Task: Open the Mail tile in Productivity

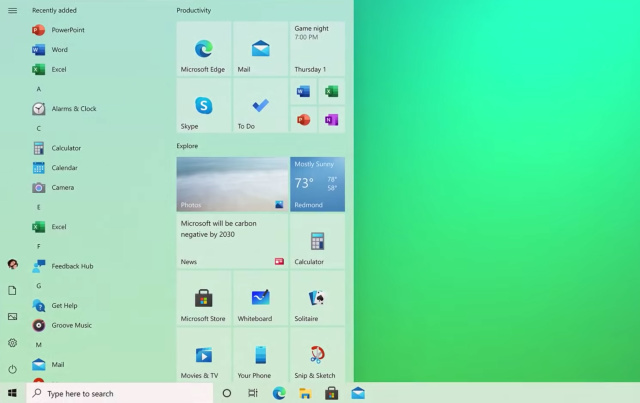Action: pos(260,49)
